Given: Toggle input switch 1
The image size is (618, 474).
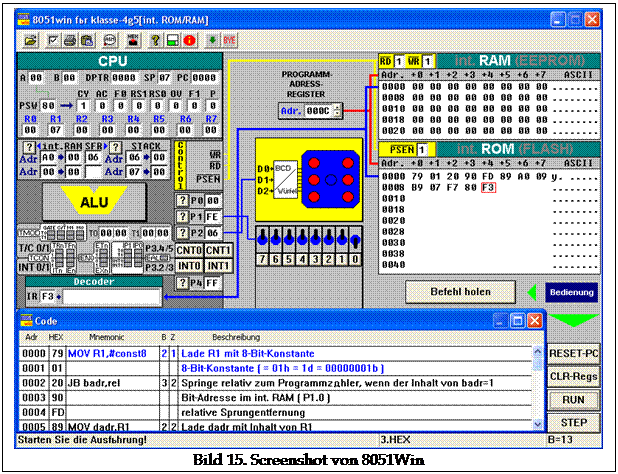Looking at the screenshot, I should click(343, 239).
